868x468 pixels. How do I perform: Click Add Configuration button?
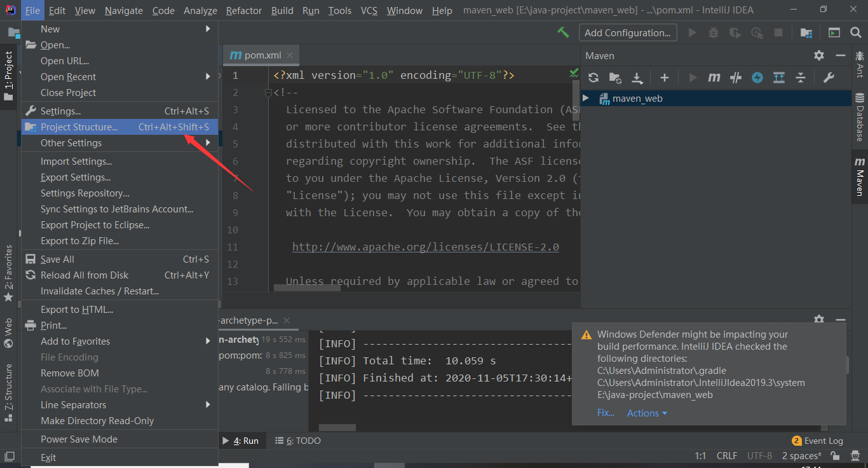point(628,32)
